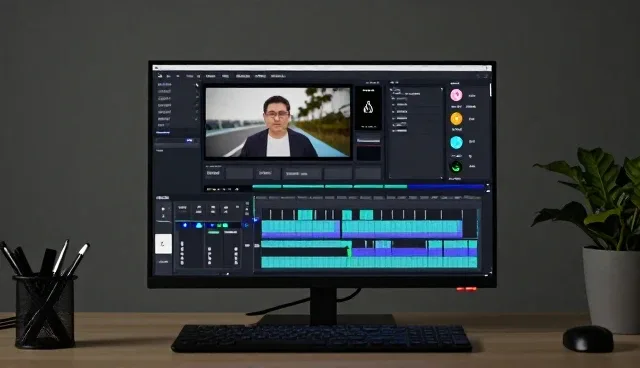Open the last text menu in top bar
640x368 pixels.
tap(278, 76)
